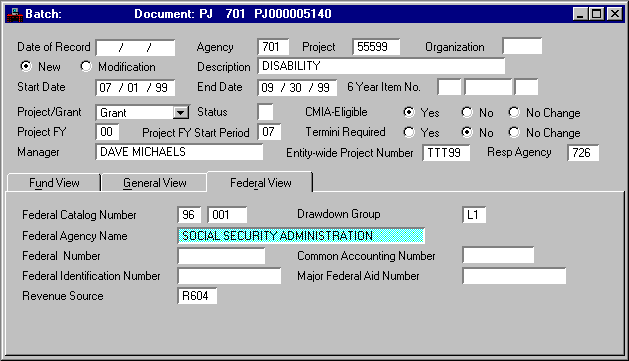Image resolution: width=629 pixels, height=361 pixels.
Task: Choose No Change for Termini Required
Action: pos(514,132)
